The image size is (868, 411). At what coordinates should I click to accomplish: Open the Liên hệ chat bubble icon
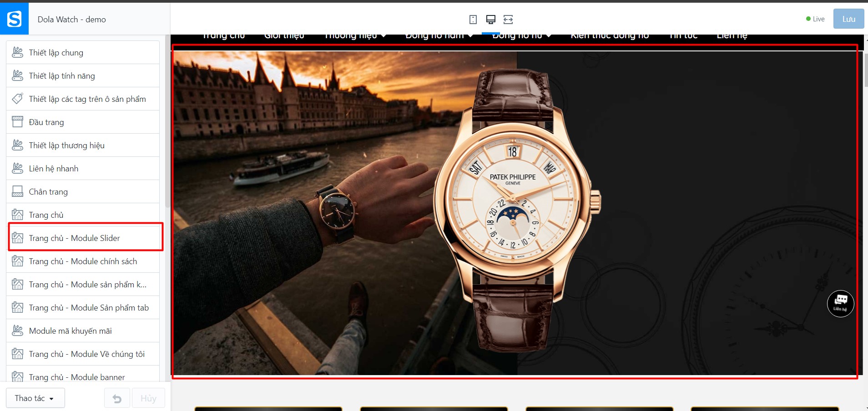(840, 303)
